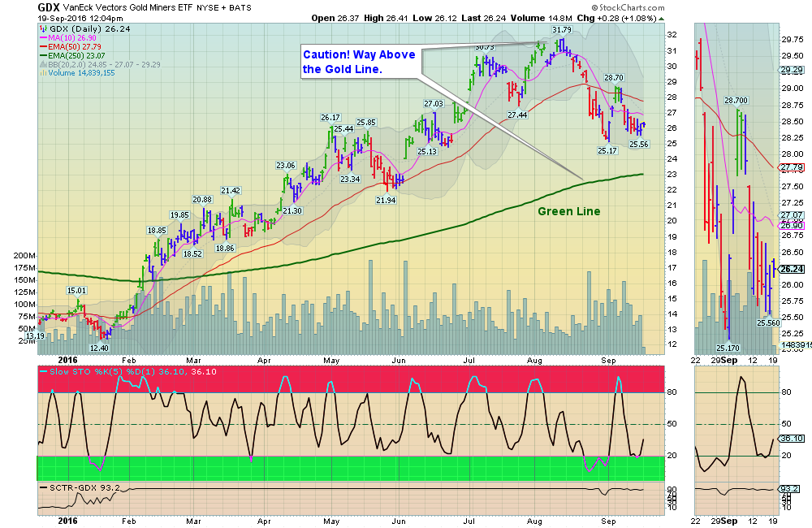Click the 200M volume axis label
Screen dimensions: 812x528
(24, 256)
